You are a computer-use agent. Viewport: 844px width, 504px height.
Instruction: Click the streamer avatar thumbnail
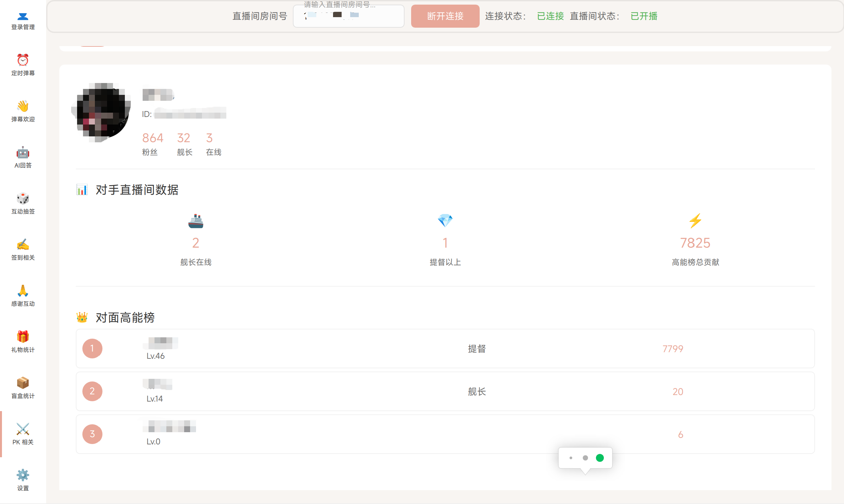pyautogui.click(x=101, y=113)
